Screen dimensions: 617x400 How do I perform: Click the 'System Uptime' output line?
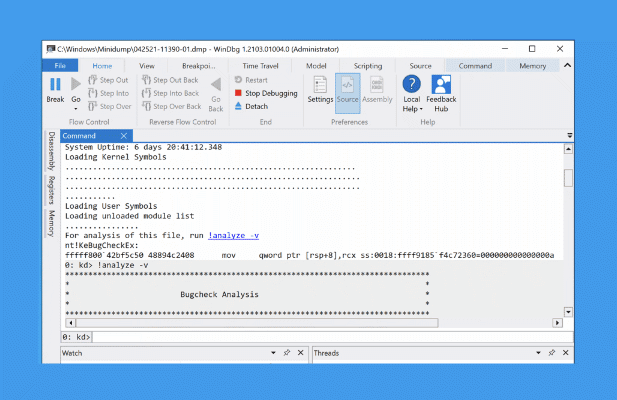(143, 147)
